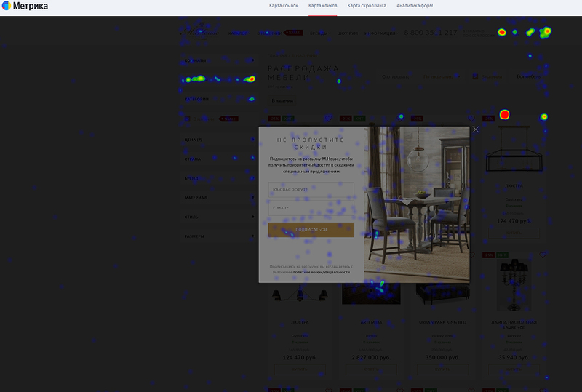This screenshot has height=392, width=582.
Task: Expand the Материал filter section
Action: (218, 198)
